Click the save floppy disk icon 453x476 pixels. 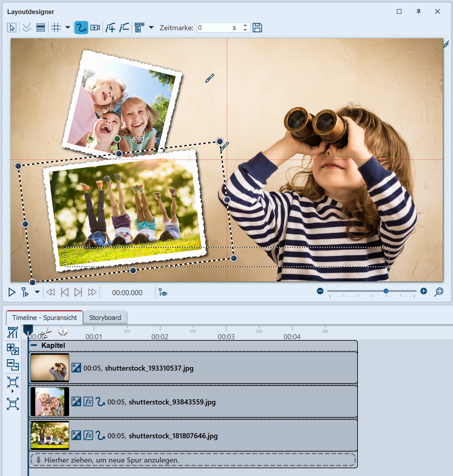[x=257, y=28]
